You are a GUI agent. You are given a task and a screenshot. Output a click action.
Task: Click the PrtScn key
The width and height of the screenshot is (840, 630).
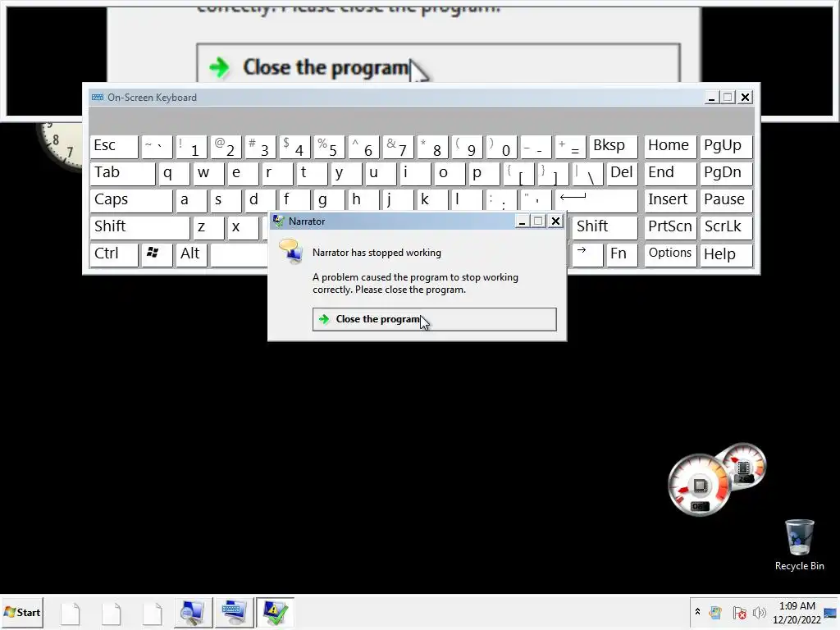[670, 227]
